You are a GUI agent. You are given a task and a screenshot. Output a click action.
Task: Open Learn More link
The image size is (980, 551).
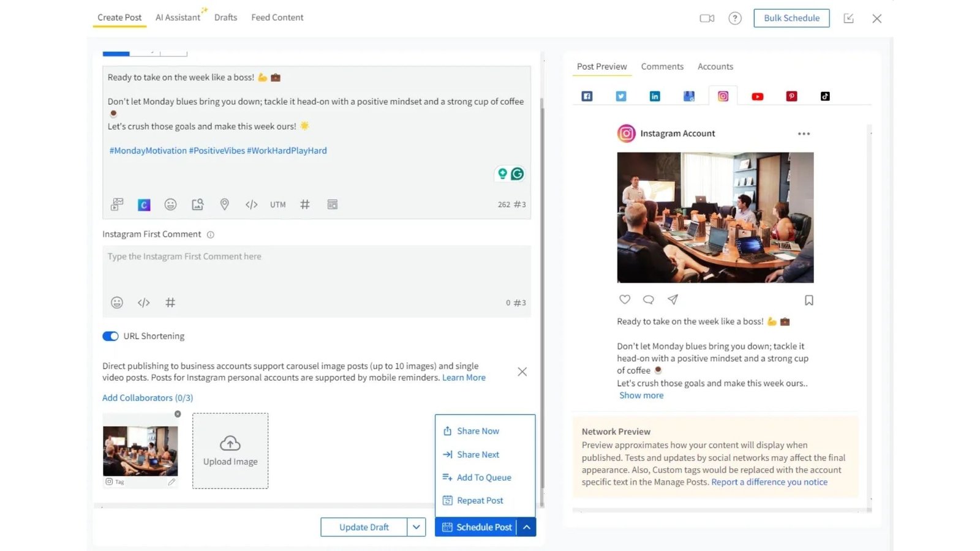(x=464, y=378)
